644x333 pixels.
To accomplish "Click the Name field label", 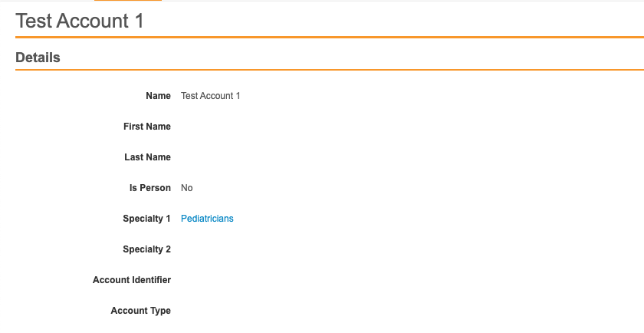I will coord(158,96).
